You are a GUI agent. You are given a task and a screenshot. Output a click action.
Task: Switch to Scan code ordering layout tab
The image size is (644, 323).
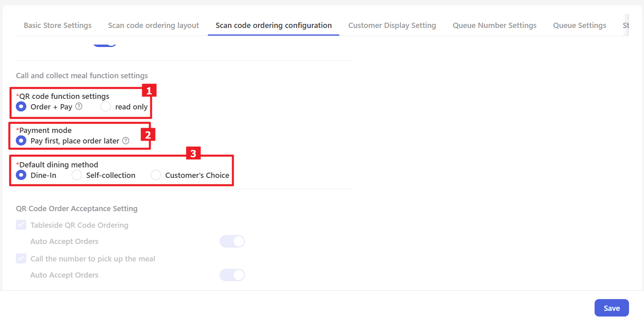[154, 26]
